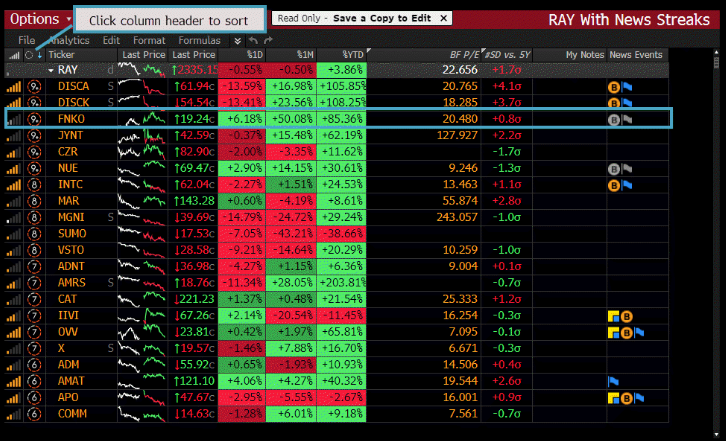Click the 143.28 price in MAR row

coord(194,201)
